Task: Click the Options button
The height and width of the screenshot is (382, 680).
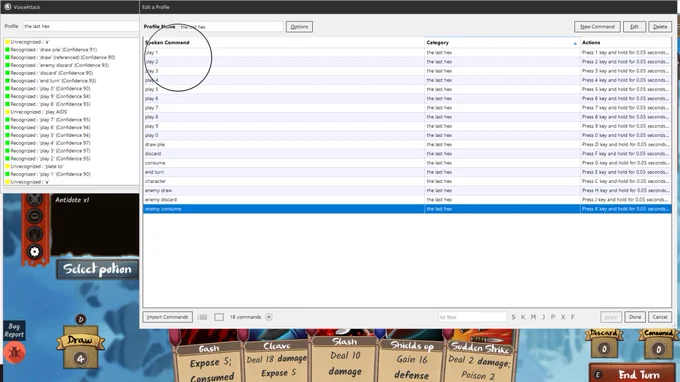Action: click(299, 26)
